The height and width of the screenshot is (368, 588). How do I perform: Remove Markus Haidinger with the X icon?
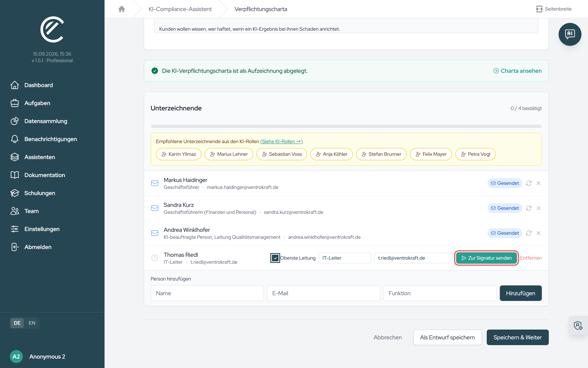click(538, 183)
